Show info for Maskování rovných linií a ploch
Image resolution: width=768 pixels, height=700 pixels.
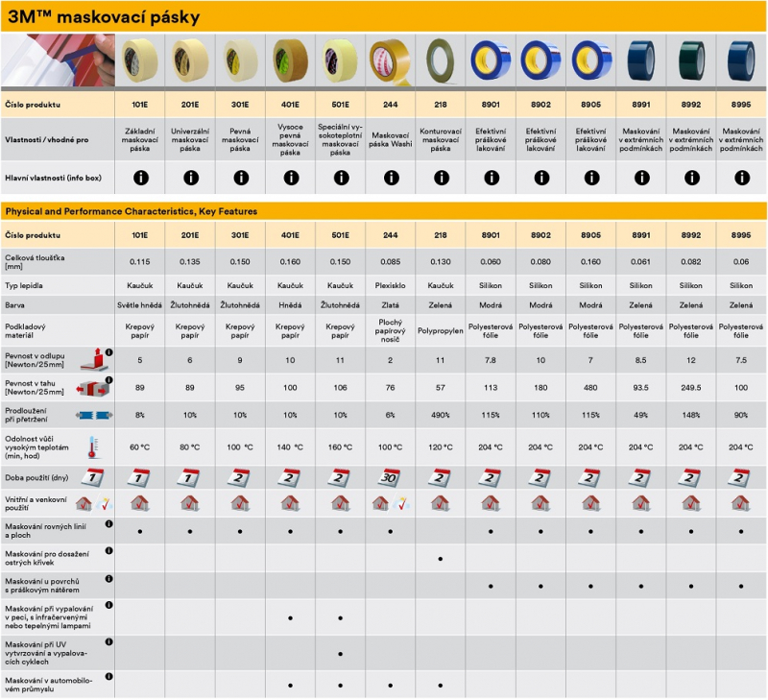coord(109,524)
